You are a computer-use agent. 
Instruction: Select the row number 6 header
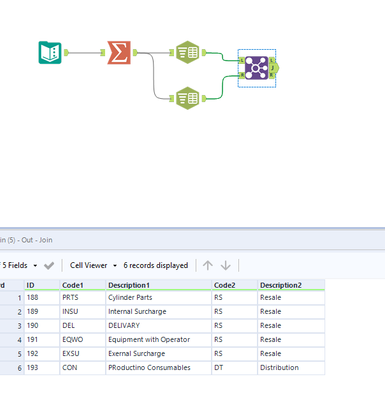12,368
